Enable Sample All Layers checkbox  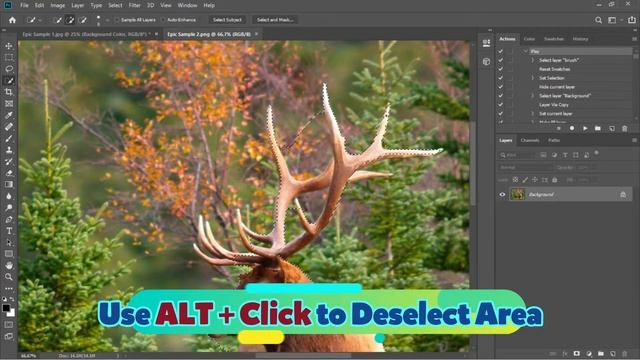click(x=117, y=20)
